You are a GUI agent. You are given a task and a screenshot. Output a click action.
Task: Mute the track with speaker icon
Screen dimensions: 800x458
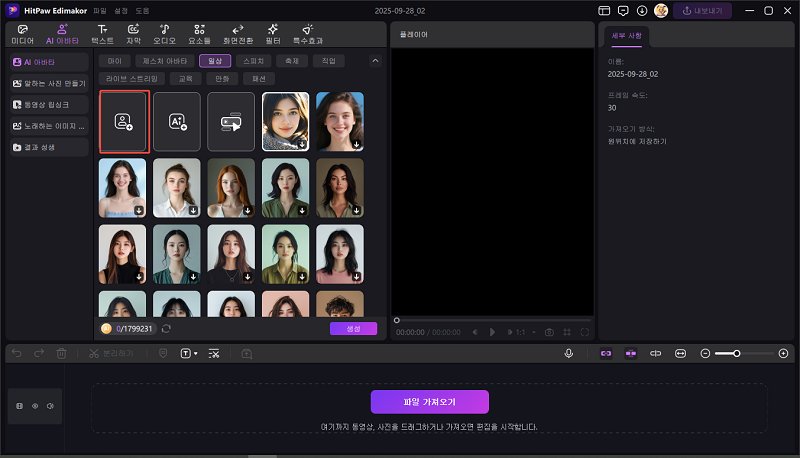pyautogui.click(x=50, y=406)
